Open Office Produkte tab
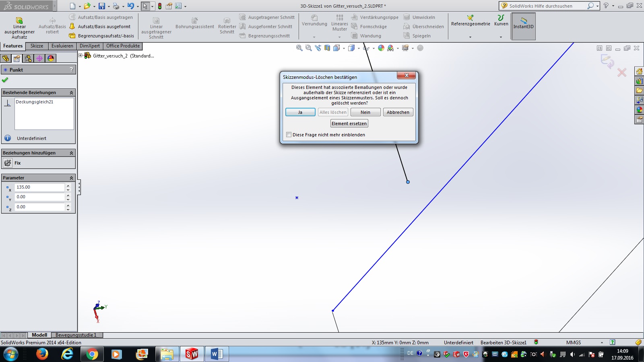644x362 pixels. point(123,46)
